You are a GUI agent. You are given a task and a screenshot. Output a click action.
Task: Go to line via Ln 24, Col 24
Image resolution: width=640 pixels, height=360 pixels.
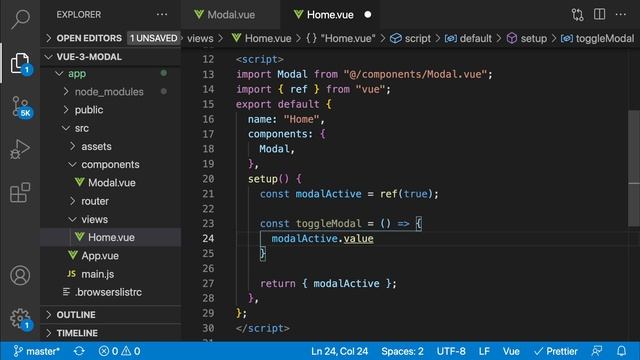tap(339, 351)
